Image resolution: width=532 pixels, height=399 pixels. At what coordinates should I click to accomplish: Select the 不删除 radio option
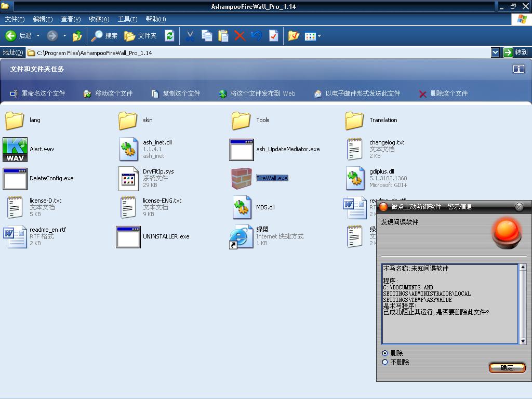(385, 362)
